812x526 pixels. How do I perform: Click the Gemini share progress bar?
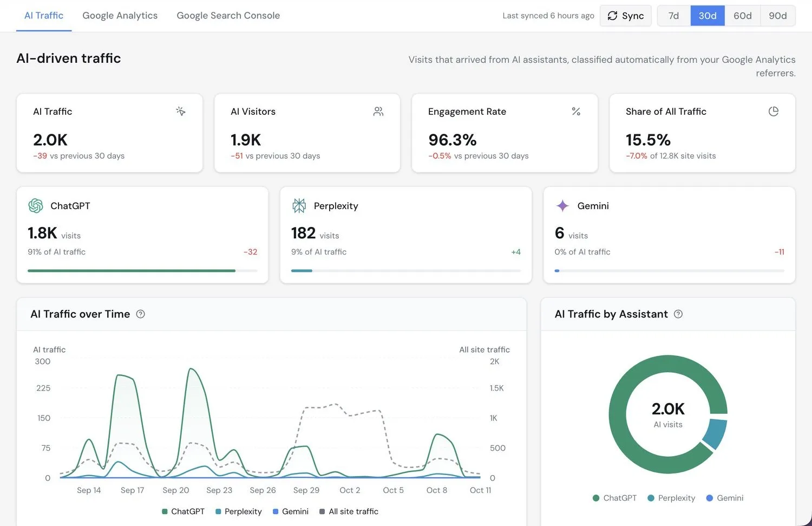pyautogui.click(x=670, y=270)
